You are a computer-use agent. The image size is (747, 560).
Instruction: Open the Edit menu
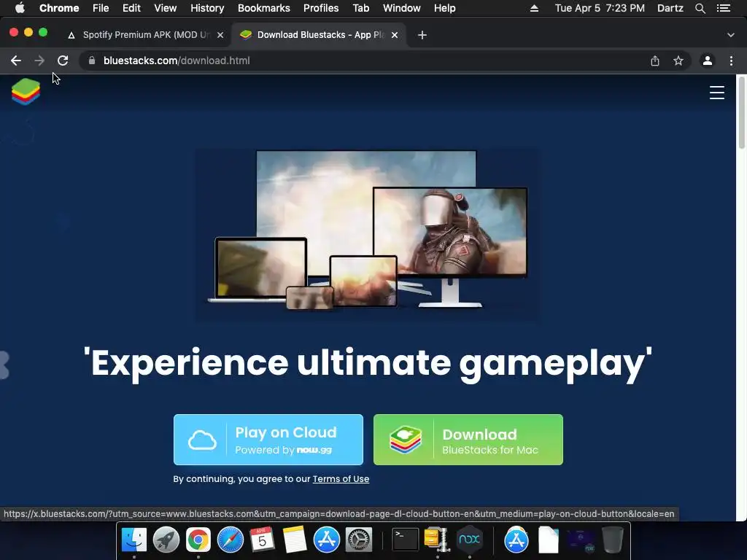point(131,8)
